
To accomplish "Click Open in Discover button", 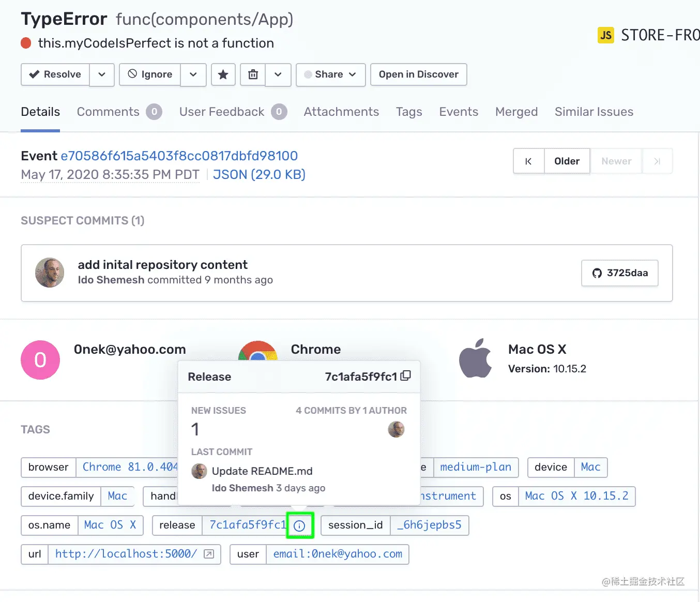I will point(418,74).
